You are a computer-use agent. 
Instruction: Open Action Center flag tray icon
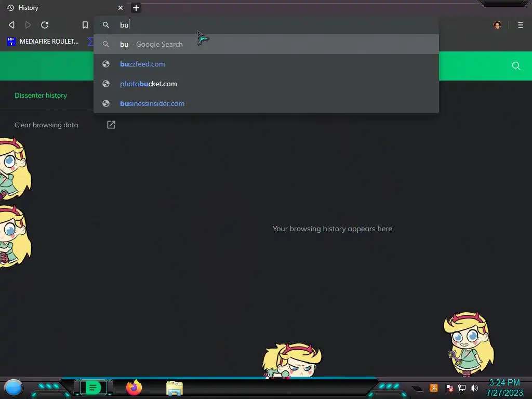coord(449,388)
